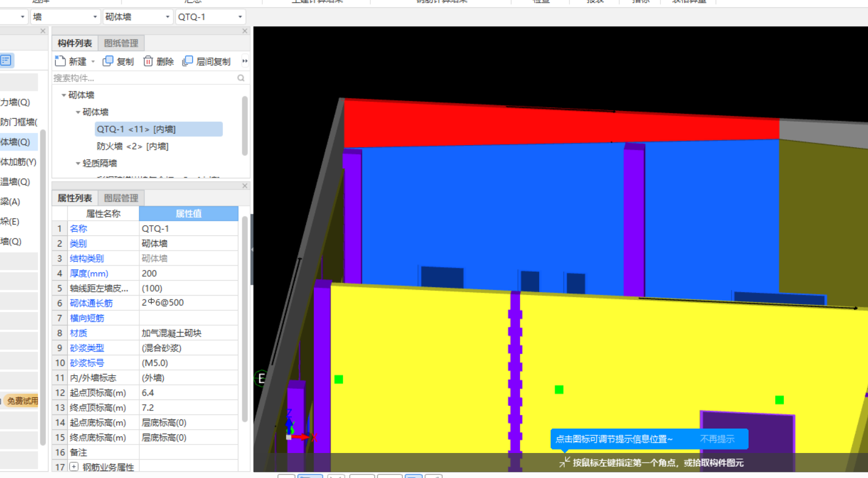
Task: Open the QTQ-1 component dropdown
Action: tap(240, 17)
